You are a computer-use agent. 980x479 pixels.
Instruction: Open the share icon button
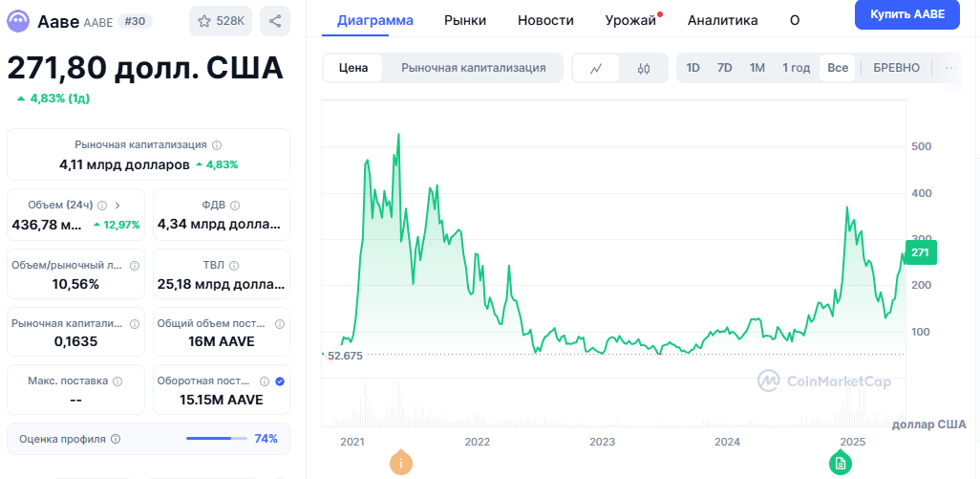click(x=275, y=21)
